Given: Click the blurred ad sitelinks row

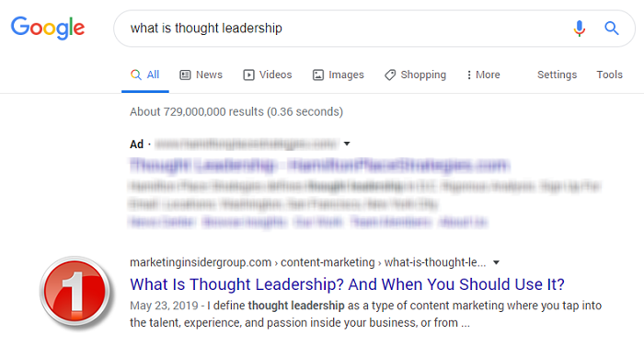Looking at the screenshot, I should point(308,223).
